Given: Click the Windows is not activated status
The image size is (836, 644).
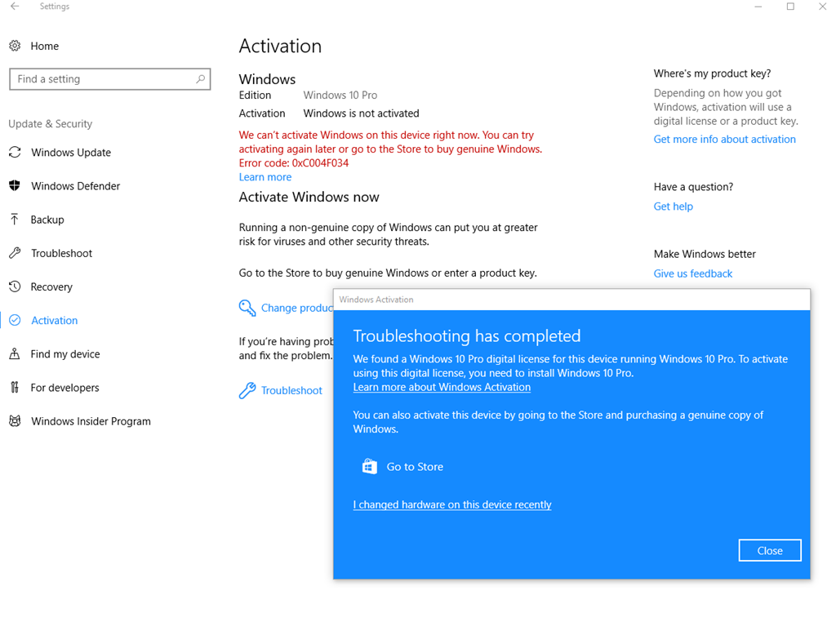Looking at the screenshot, I should click(362, 113).
